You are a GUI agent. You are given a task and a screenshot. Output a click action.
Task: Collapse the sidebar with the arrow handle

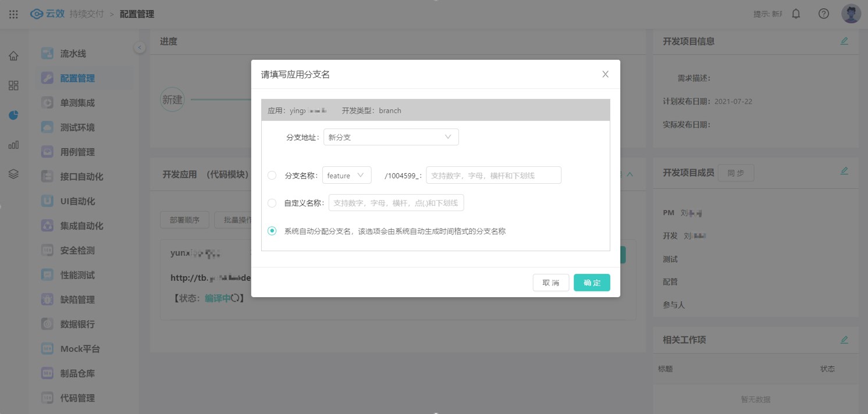[140, 48]
